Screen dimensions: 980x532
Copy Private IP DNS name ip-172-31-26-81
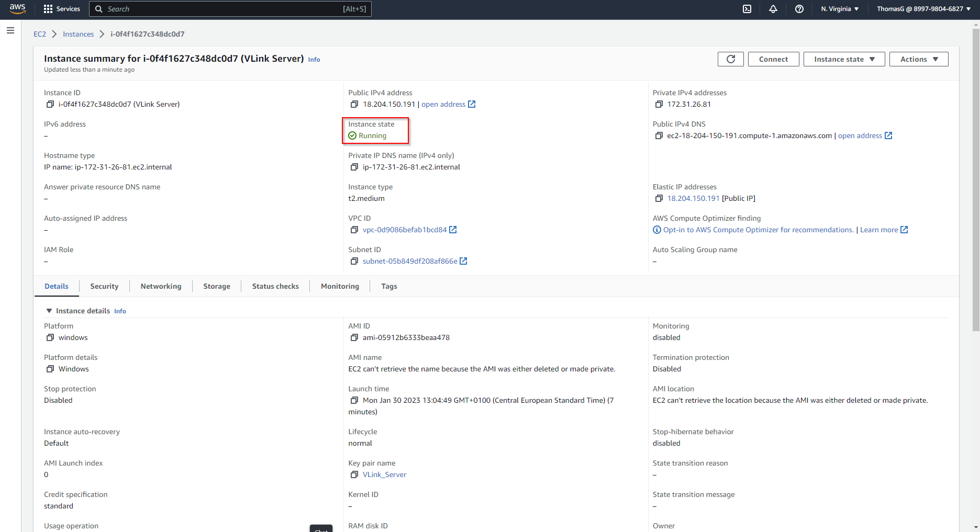354,167
